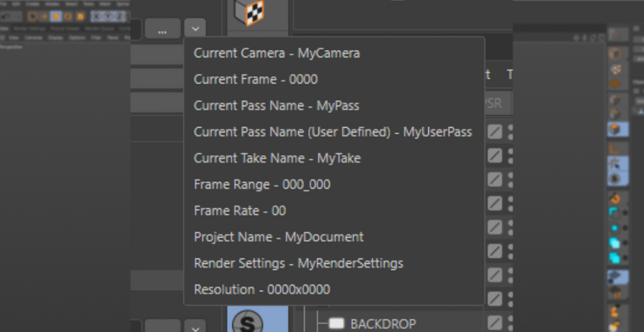Image resolution: width=644 pixels, height=332 pixels.
Task: Insert Render Settings - MyRenderSettings token
Action: (x=334, y=264)
